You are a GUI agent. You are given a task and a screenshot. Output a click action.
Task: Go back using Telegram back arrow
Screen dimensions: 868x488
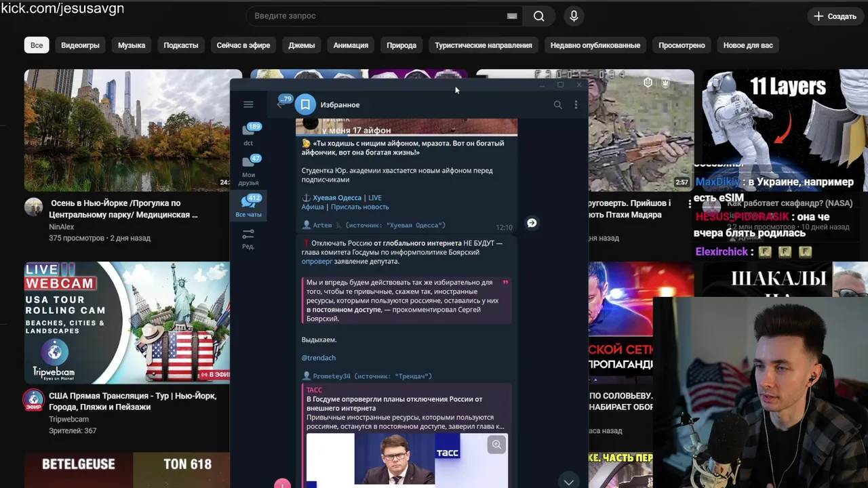pyautogui.click(x=281, y=104)
